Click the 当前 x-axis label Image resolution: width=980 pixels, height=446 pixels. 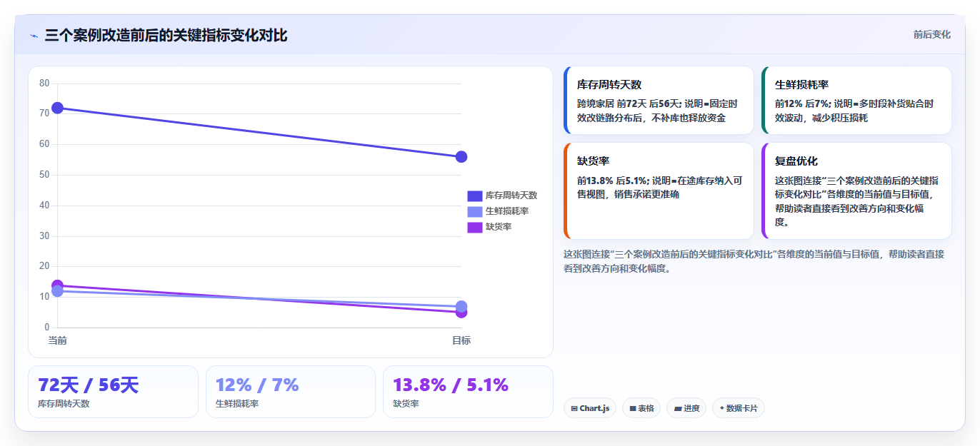pyautogui.click(x=58, y=340)
